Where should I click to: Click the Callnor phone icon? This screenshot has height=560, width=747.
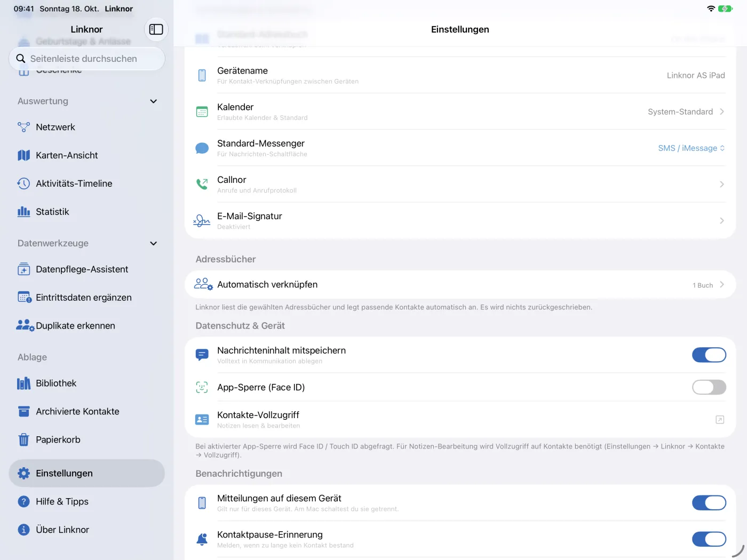(x=202, y=184)
